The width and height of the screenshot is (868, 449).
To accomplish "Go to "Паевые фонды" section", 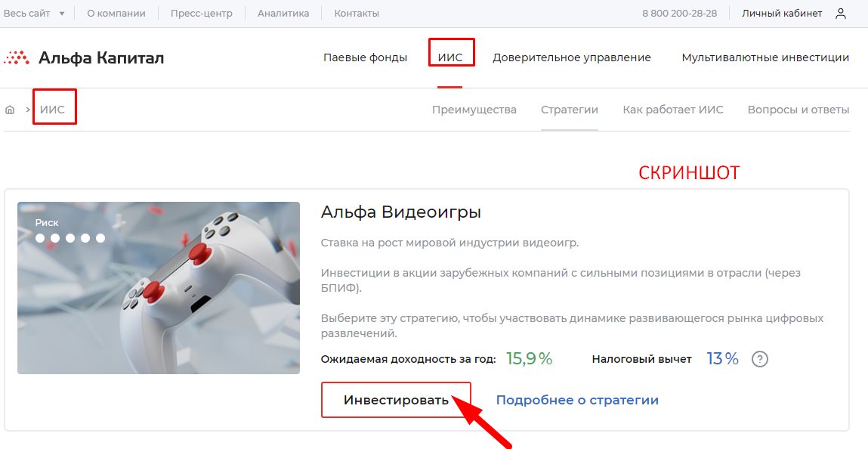I will click(366, 57).
